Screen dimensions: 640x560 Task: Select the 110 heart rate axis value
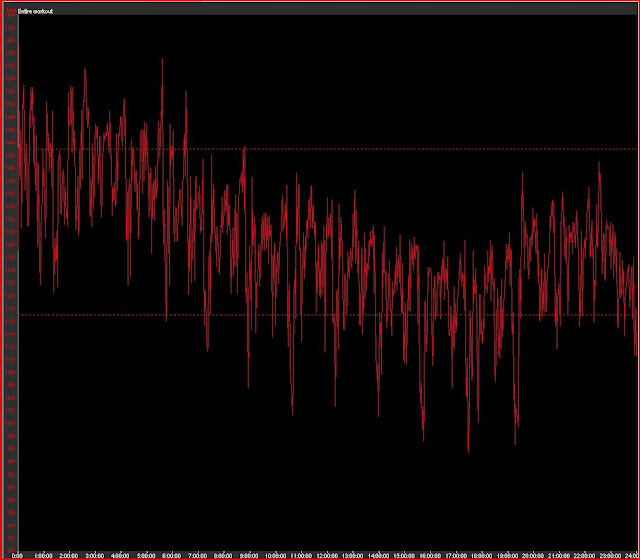click(11, 359)
